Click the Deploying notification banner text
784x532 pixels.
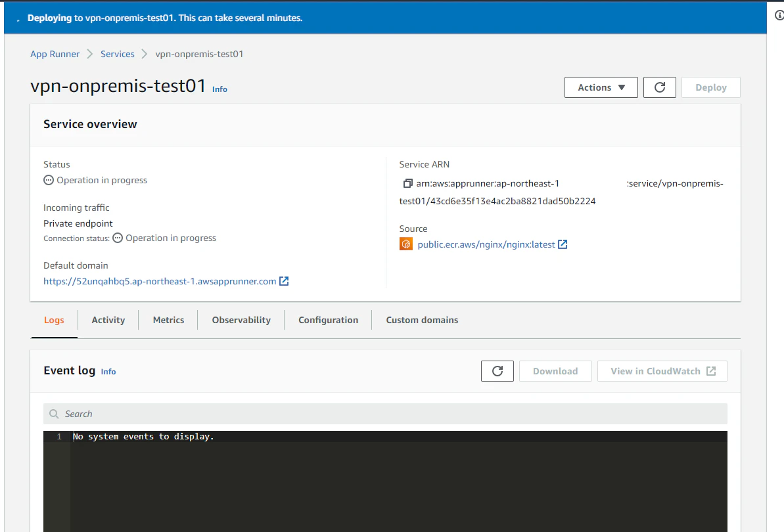tap(165, 18)
